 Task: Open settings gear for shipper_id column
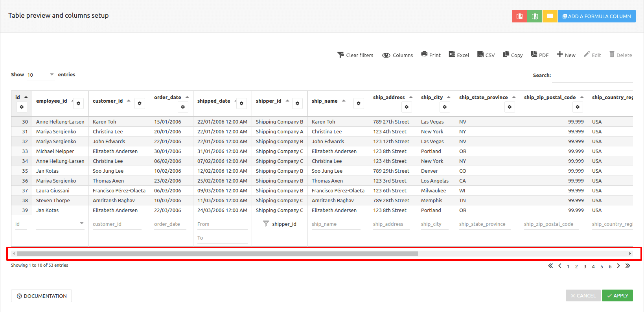pyautogui.click(x=297, y=103)
